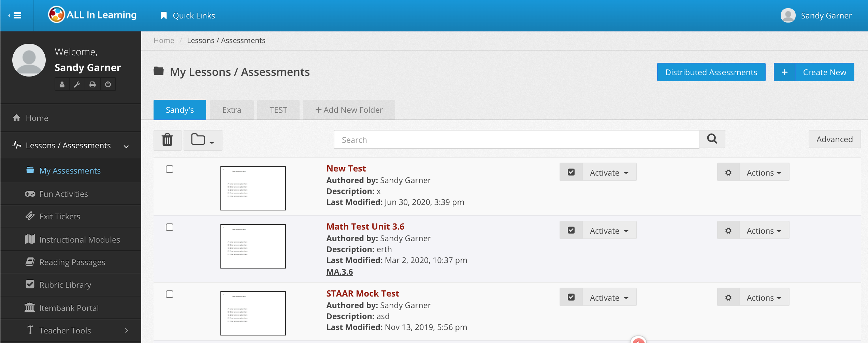Viewport: 868px width, 343px height.
Task: Open Fun Activities in the sidebar
Action: pos(63,194)
